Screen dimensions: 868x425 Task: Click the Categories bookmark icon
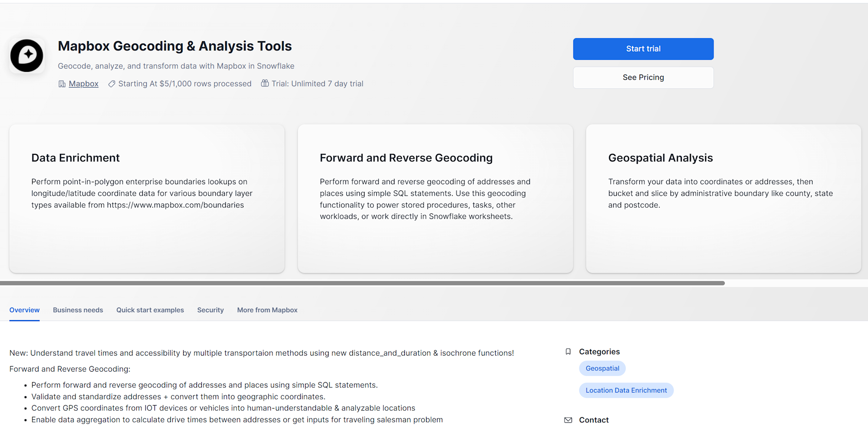(568, 352)
